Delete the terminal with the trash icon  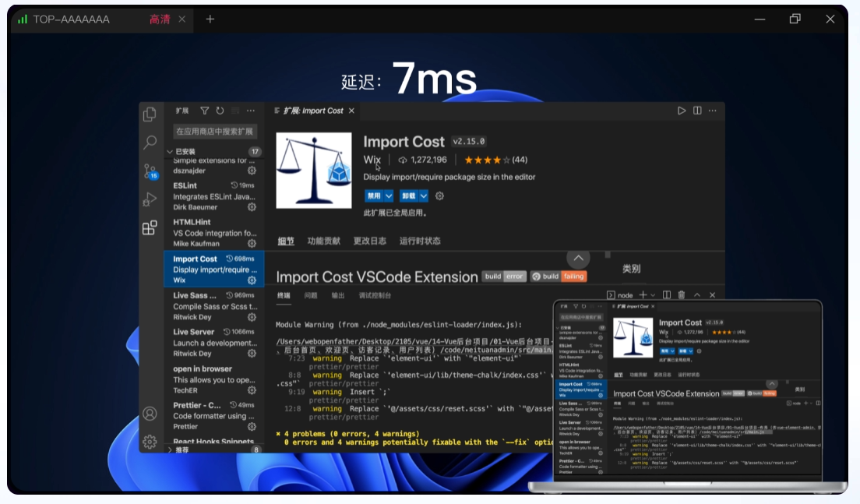point(681,295)
